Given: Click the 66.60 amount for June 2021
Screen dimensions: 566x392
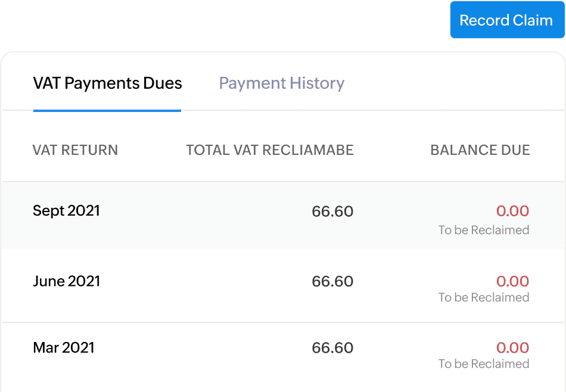Looking at the screenshot, I should coord(332,282).
